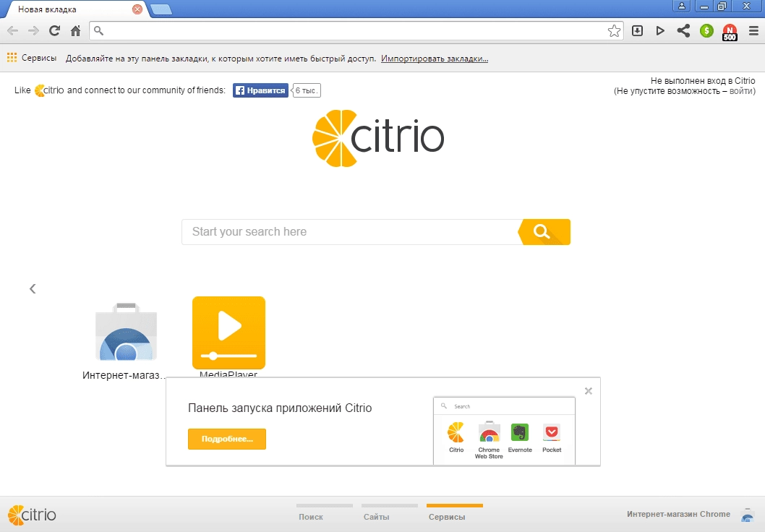The image size is (765, 532).
Task: Click the Не выполнен вход в Citrio text
Action: tap(703, 81)
